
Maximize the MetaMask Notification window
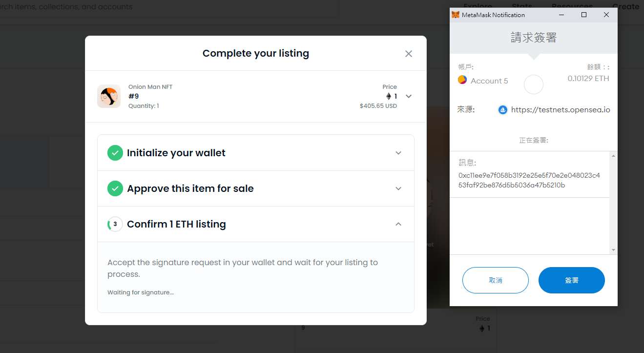click(x=584, y=15)
